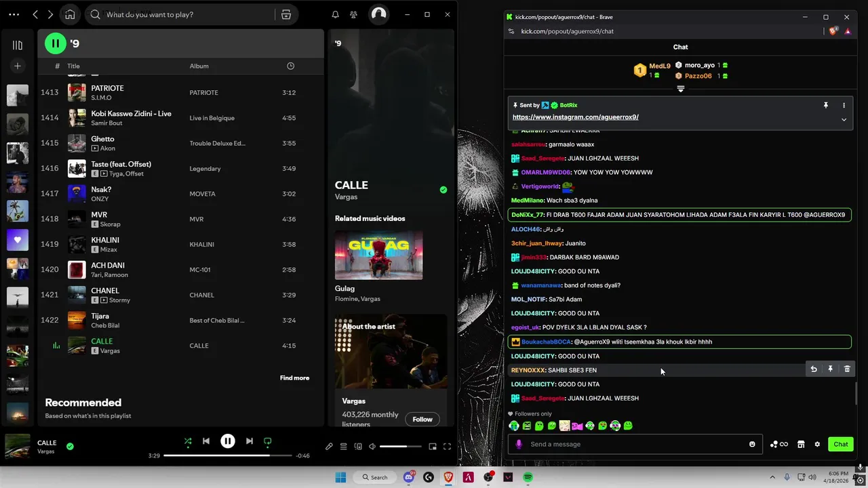Open the Gulag music video thumbnail
The width and height of the screenshot is (868, 488).
tap(378, 255)
